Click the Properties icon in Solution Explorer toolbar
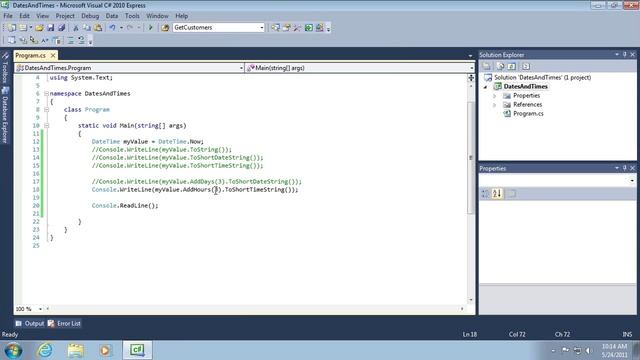The image size is (640, 360). point(487,66)
